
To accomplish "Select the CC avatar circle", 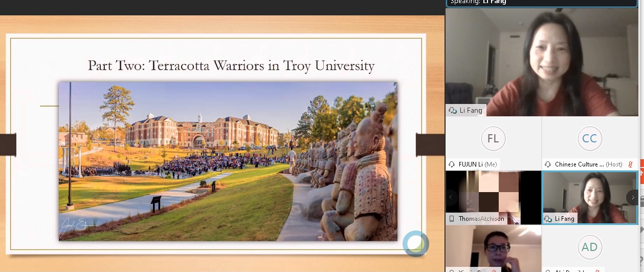I will pyautogui.click(x=589, y=139).
